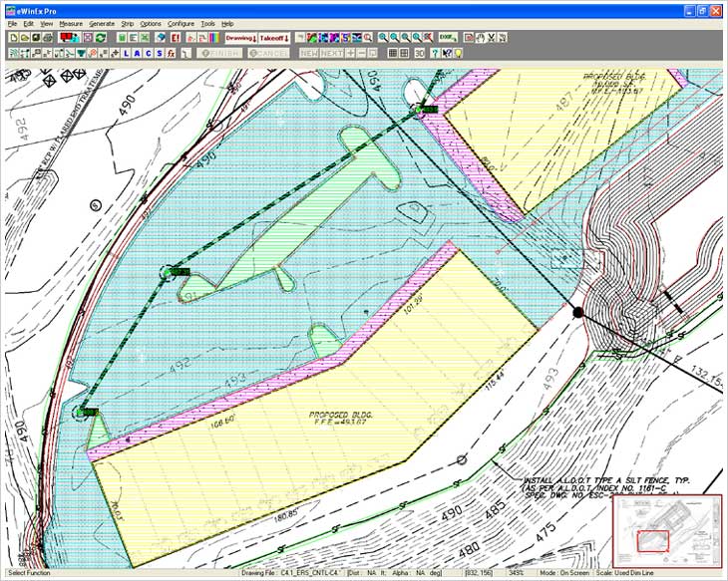Viewport: 728px width, 581px height.
Task: Open the Options menu
Action: click(151, 24)
